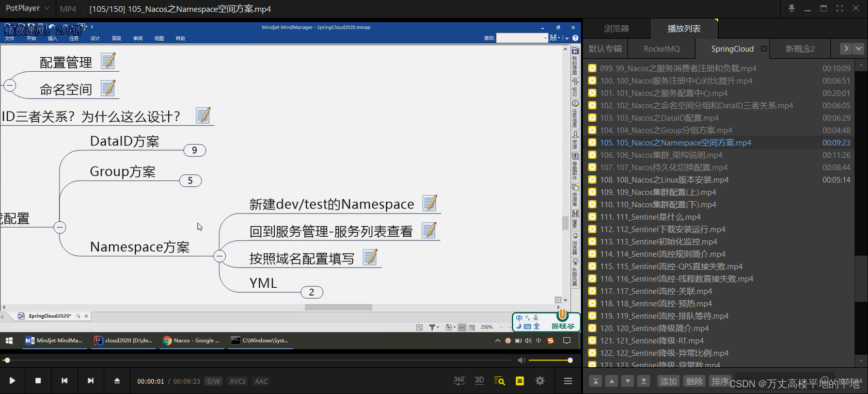Click the 添加 button
Image resolution: width=868 pixels, height=394 pixels.
tap(668, 381)
